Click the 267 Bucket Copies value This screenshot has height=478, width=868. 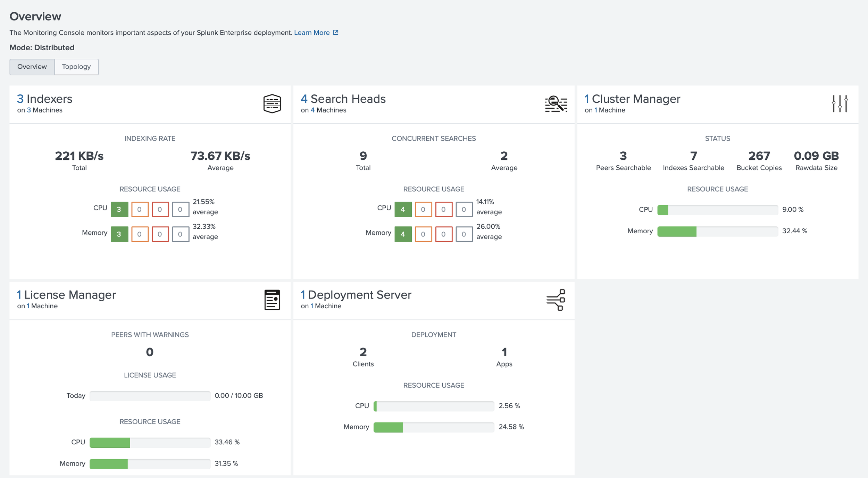click(759, 156)
